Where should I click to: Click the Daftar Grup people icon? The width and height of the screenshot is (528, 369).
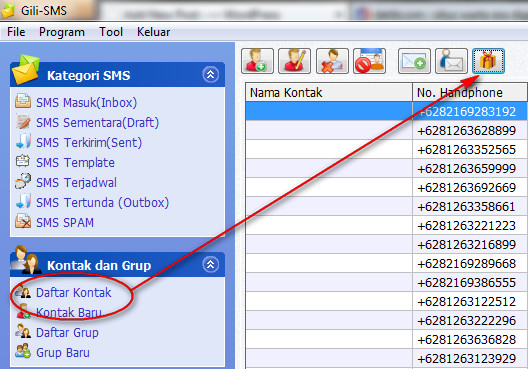tap(23, 331)
